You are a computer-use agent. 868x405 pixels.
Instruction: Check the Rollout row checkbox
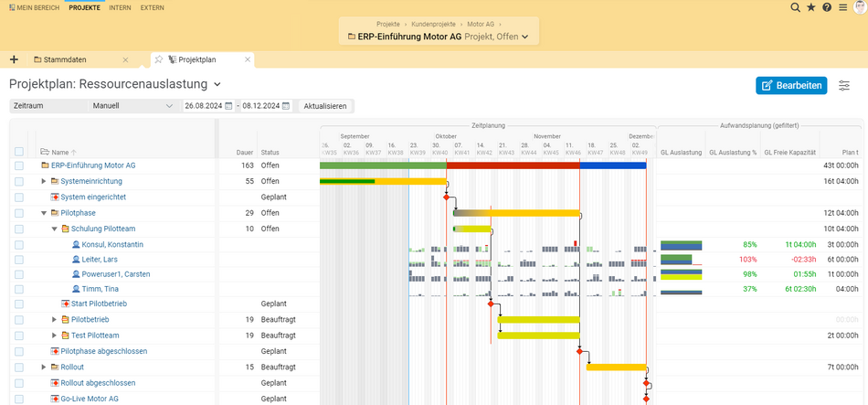click(x=19, y=368)
